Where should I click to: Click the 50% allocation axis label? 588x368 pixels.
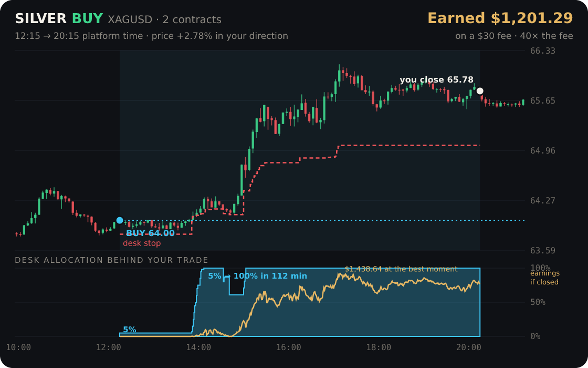point(538,302)
